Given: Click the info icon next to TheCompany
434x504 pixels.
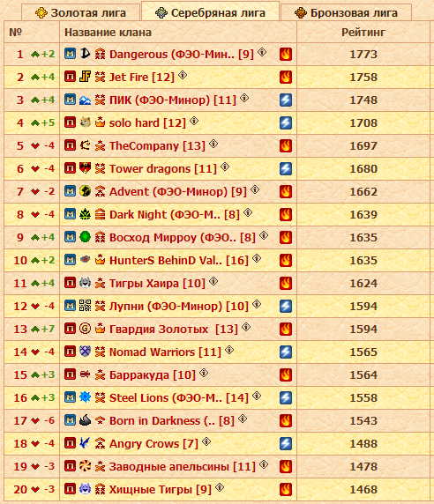Looking at the screenshot, I should click(x=213, y=144).
